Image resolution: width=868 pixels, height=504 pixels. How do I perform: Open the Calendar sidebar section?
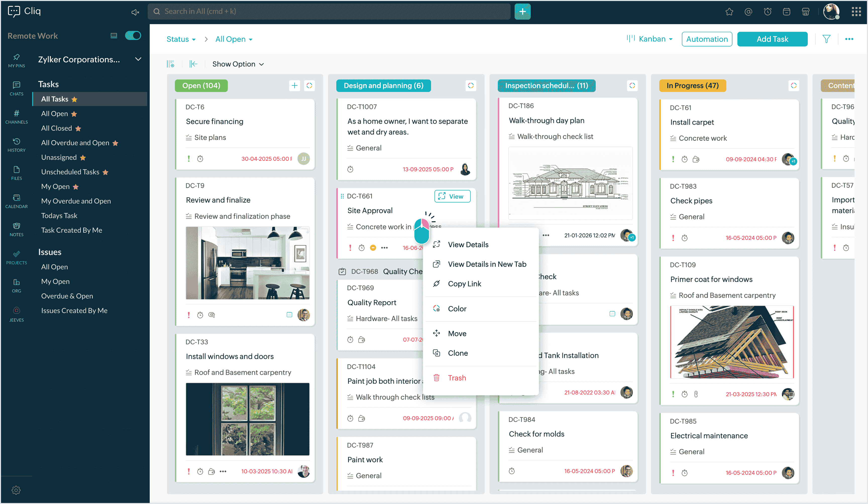[x=16, y=201]
